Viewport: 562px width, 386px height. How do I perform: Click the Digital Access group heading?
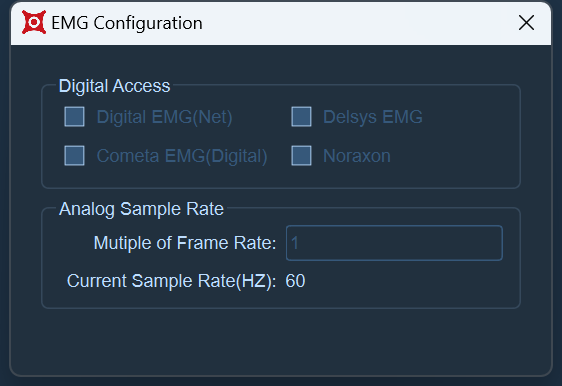(x=114, y=86)
